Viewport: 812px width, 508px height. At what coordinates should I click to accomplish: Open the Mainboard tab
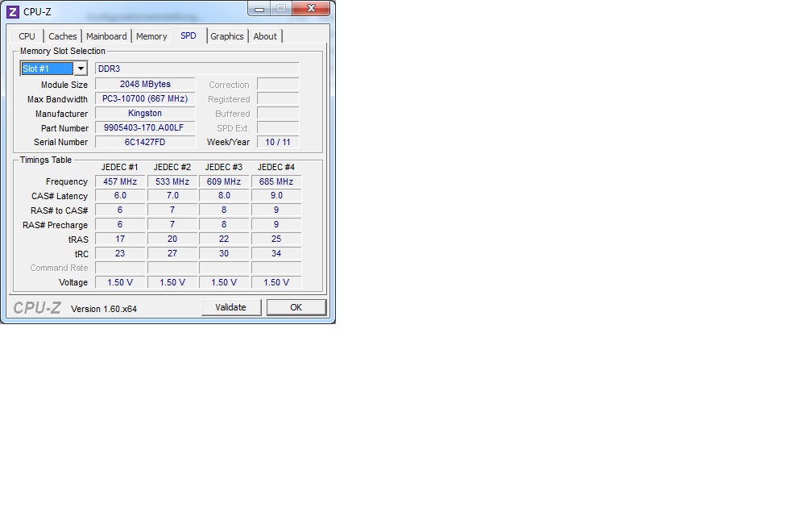click(x=106, y=36)
